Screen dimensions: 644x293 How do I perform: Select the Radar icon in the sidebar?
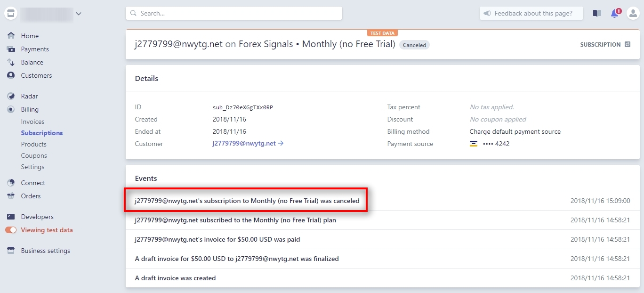[x=11, y=96]
